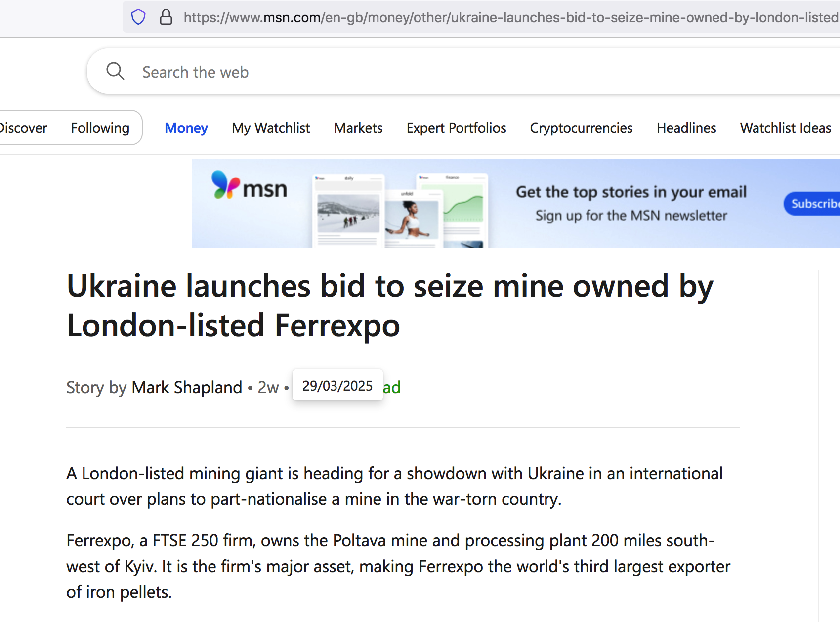This screenshot has height=622, width=840.
Task: Click 'Sign up for the MSN newsletter'
Action: [631, 216]
